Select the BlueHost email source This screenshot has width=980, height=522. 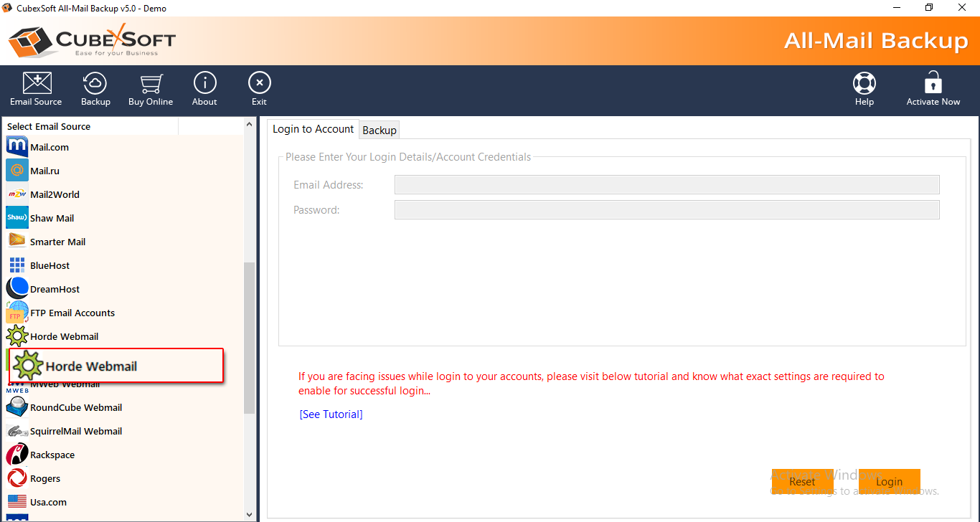pyautogui.click(x=50, y=265)
